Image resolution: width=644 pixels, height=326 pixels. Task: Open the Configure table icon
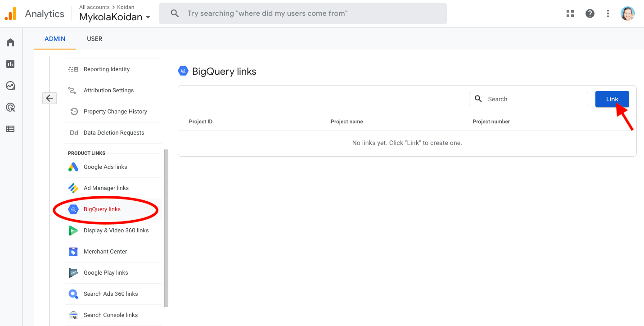(10, 129)
